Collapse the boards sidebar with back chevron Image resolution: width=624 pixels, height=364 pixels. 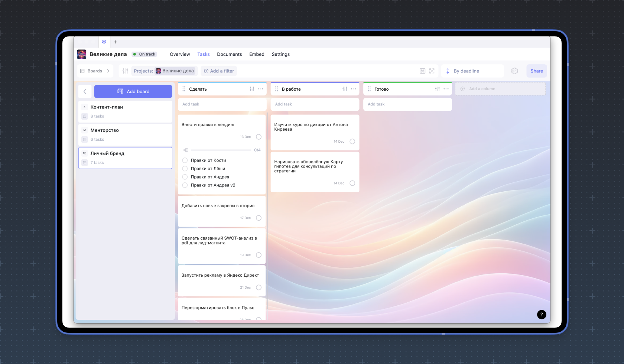[85, 91]
